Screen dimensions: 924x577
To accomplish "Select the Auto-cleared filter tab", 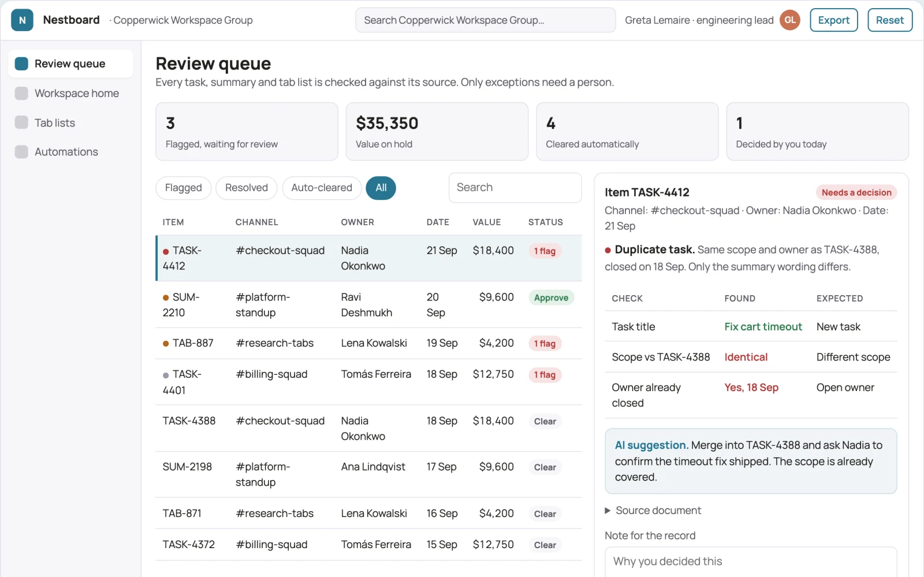I will (x=322, y=188).
